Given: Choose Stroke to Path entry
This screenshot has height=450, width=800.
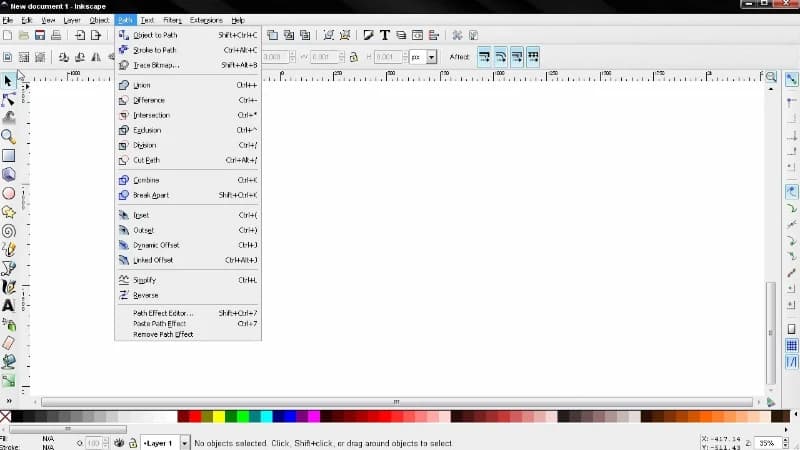Looking at the screenshot, I should 188,50.
